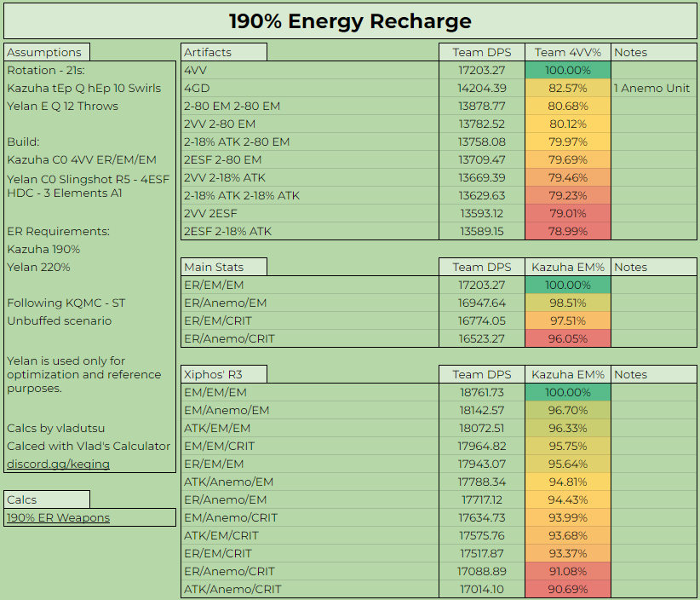This screenshot has width=700, height=600.
Task: Open the 190% ER Weapons link
Action: click(x=58, y=517)
